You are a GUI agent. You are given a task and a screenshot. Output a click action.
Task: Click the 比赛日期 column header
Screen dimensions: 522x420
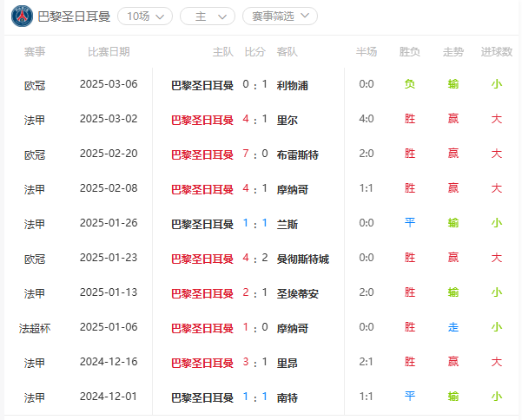[109, 52]
